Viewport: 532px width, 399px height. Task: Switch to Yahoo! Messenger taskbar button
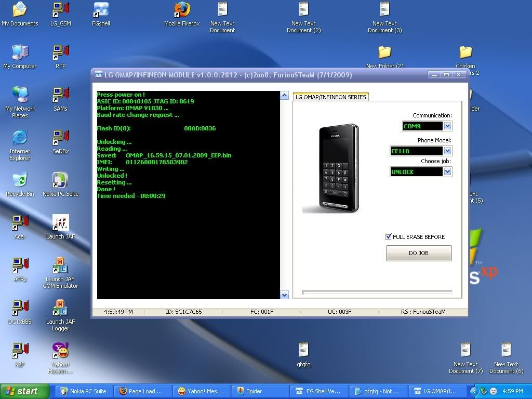202,391
